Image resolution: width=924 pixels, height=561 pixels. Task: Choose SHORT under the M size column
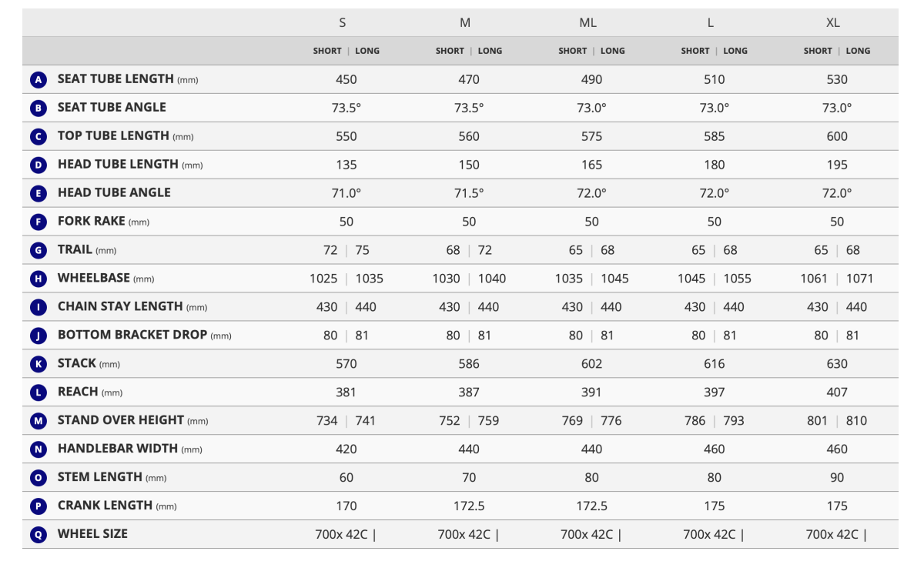(x=450, y=51)
